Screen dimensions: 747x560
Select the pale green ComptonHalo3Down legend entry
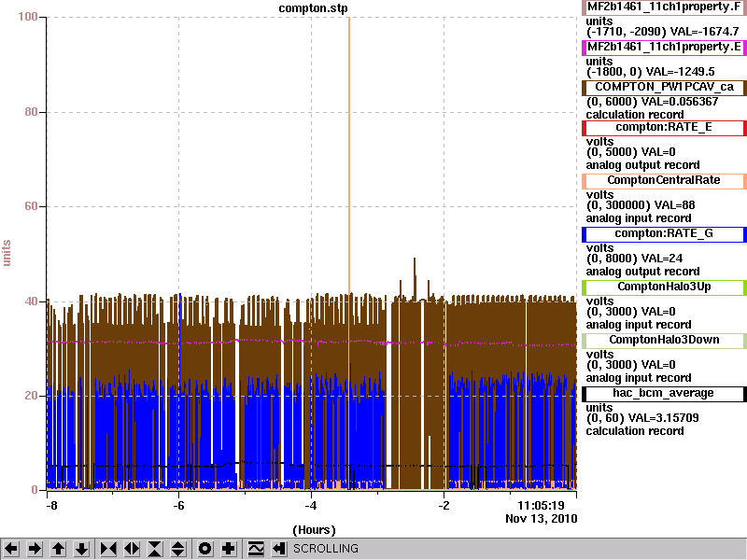pyautogui.click(x=664, y=340)
